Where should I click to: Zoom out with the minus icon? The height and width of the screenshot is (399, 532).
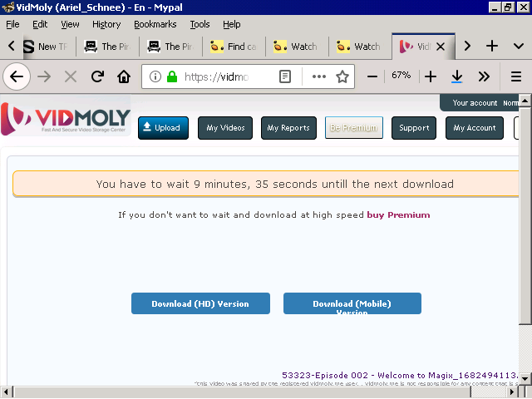click(x=372, y=76)
